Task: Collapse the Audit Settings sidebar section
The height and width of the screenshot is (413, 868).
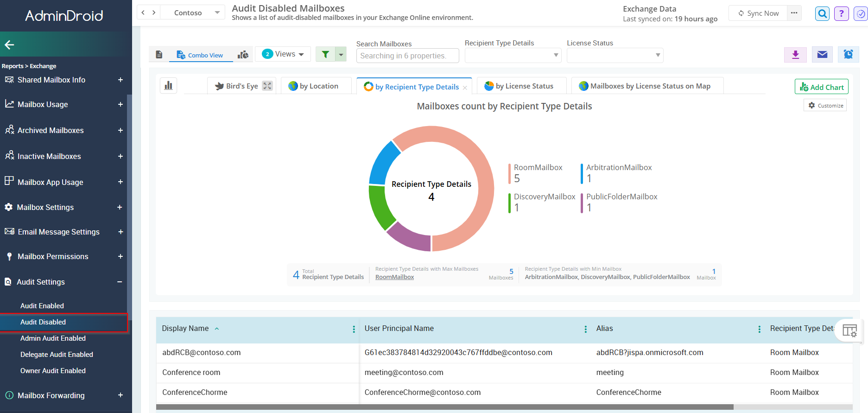Action: click(119, 282)
